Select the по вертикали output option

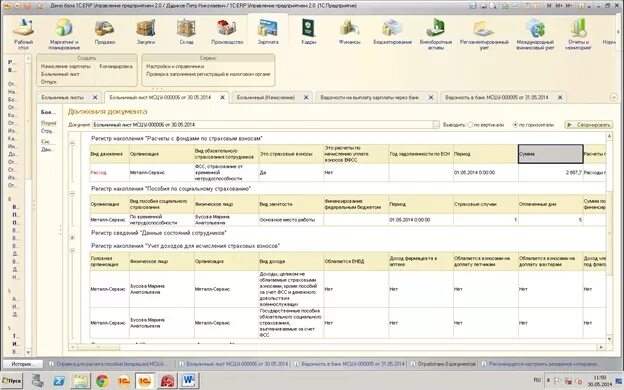470,125
